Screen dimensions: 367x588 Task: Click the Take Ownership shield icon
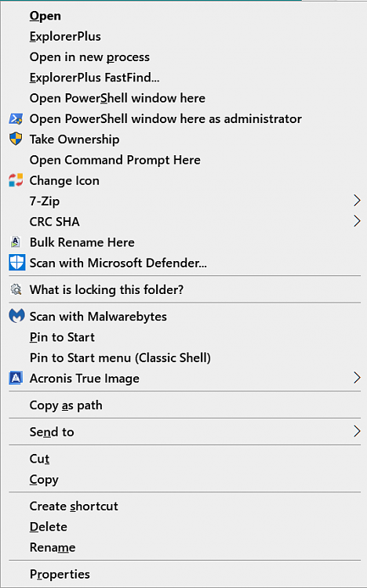16,139
